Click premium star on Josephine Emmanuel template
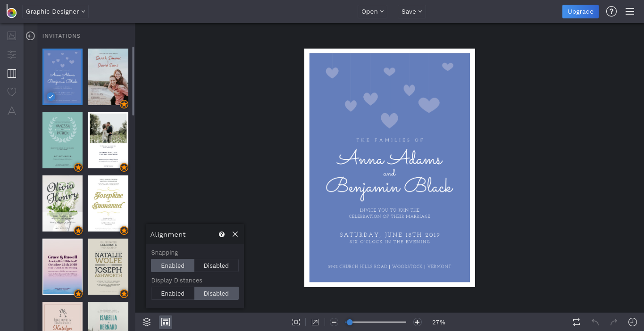The width and height of the screenshot is (644, 331). [x=124, y=231]
